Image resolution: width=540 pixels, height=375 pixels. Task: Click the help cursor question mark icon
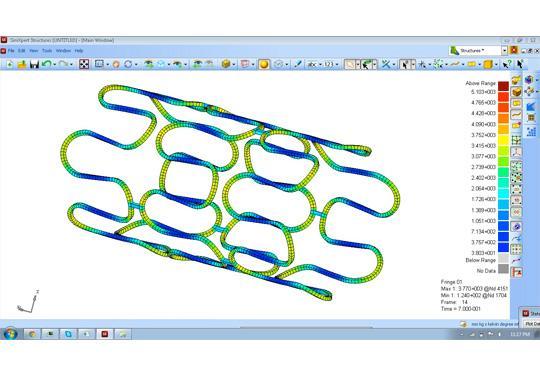[507, 64]
